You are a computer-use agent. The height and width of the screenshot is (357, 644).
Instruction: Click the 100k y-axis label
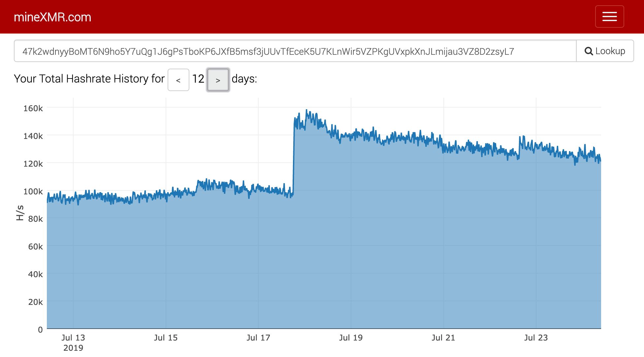[x=33, y=191]
